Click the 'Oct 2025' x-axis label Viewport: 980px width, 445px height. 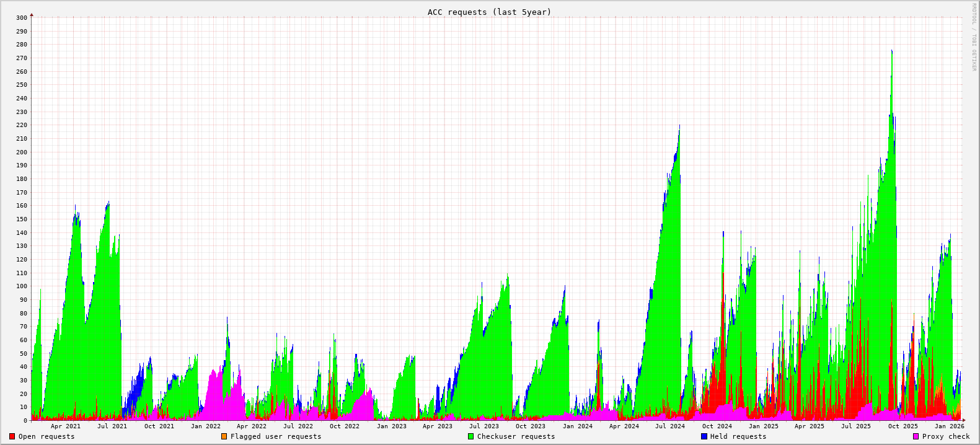pos(903,426)
